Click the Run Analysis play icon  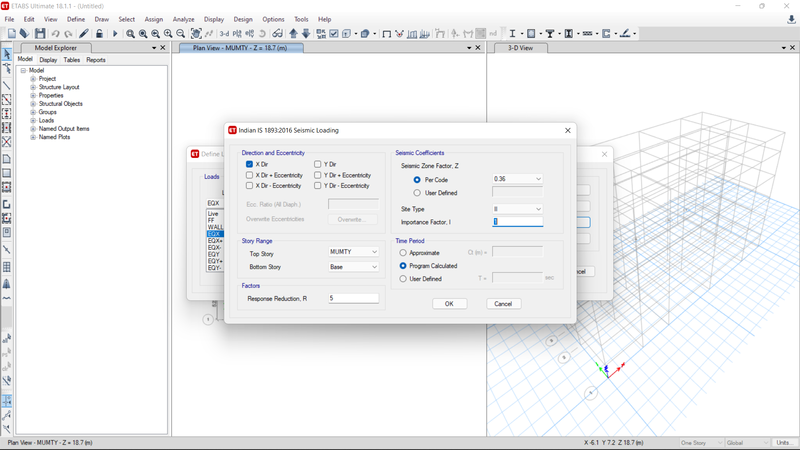(x=115, y=34)
